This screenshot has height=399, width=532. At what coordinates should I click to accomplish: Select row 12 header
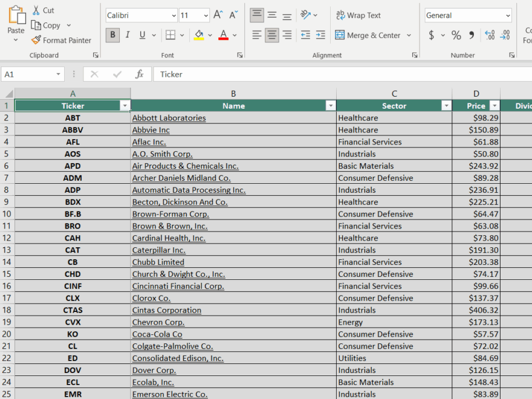[x=7, y=238]
